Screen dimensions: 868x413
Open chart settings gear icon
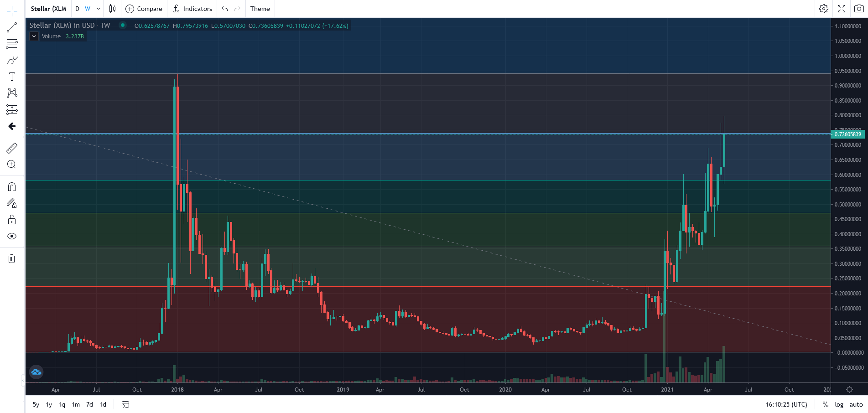(824, 9)
